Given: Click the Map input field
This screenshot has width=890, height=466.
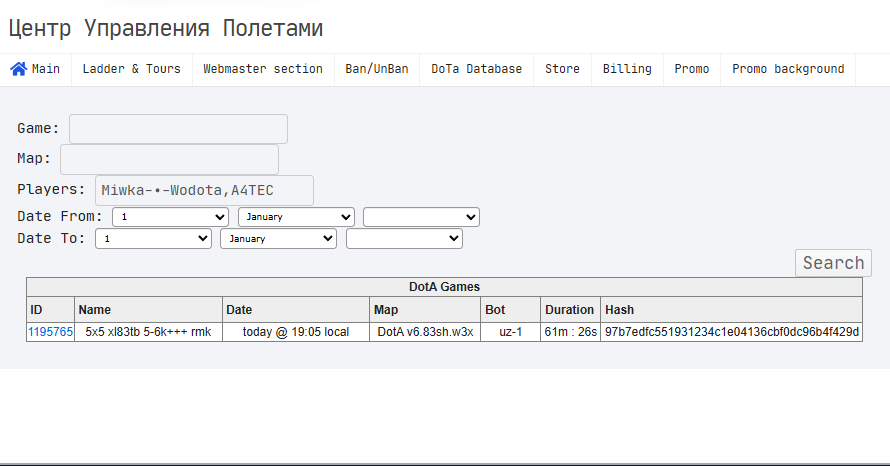Looking at the screenshot, I should [x=169, y=159].
